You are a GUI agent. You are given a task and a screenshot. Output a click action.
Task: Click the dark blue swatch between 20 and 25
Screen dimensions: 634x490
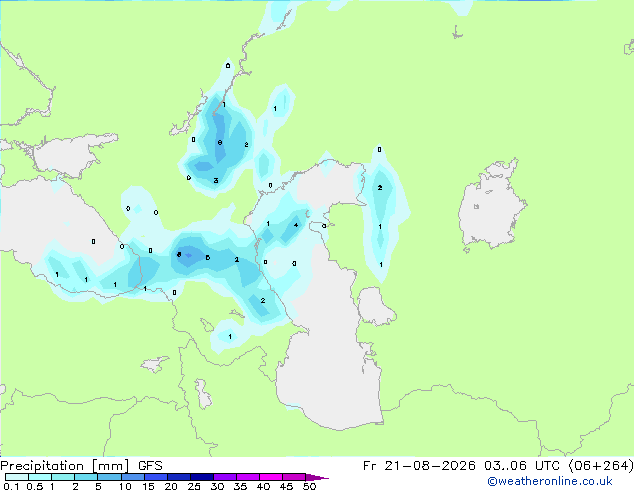tap(179, 477)
